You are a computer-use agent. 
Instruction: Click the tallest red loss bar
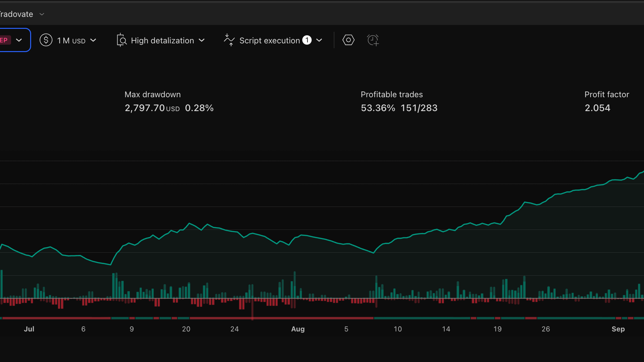(252, 309)
